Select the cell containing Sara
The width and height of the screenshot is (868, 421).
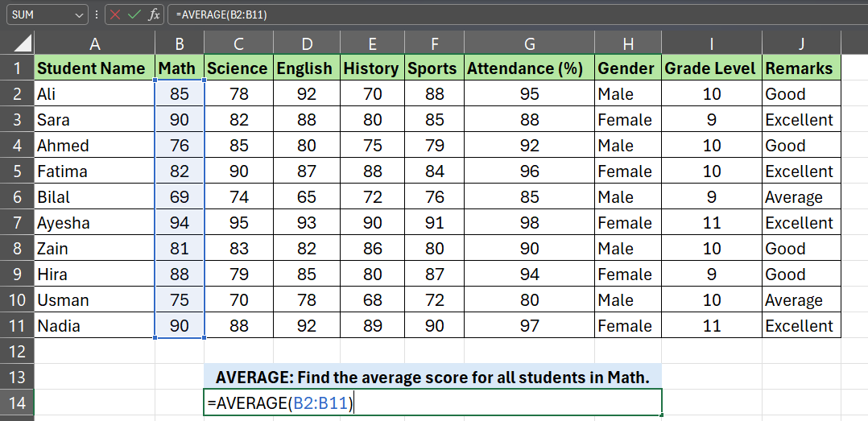point(95,119)
